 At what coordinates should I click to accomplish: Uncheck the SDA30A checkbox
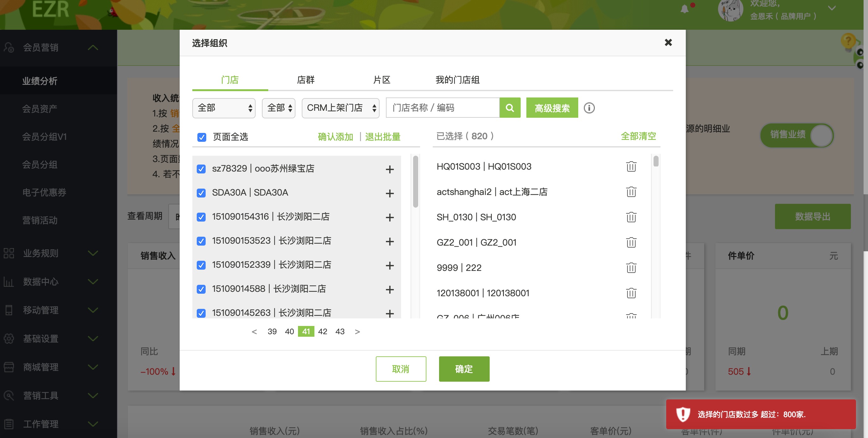(201, 192)
